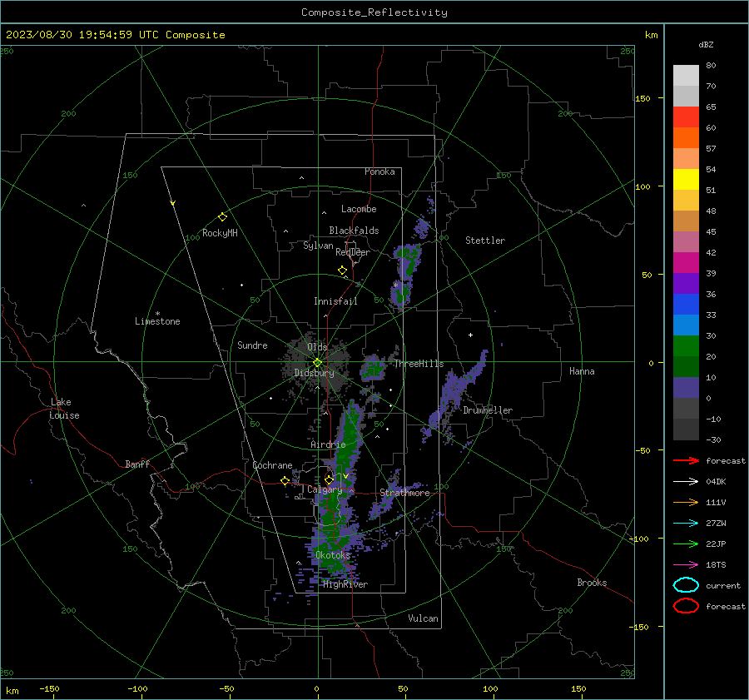Image resolution: width=749 pixels, height=700 pixels.
Task: Click the Blackfalds city label
Action: pyautogui.click(x=354, y=231)
